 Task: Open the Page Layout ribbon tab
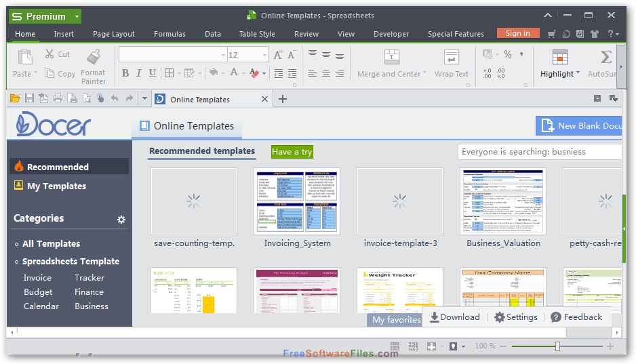114,34
